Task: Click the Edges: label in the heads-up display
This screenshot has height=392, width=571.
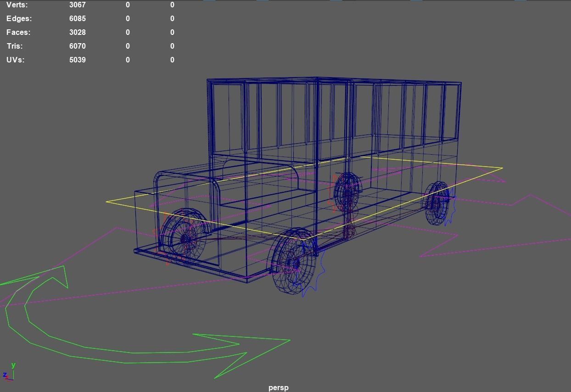Action: click(19, 19)
